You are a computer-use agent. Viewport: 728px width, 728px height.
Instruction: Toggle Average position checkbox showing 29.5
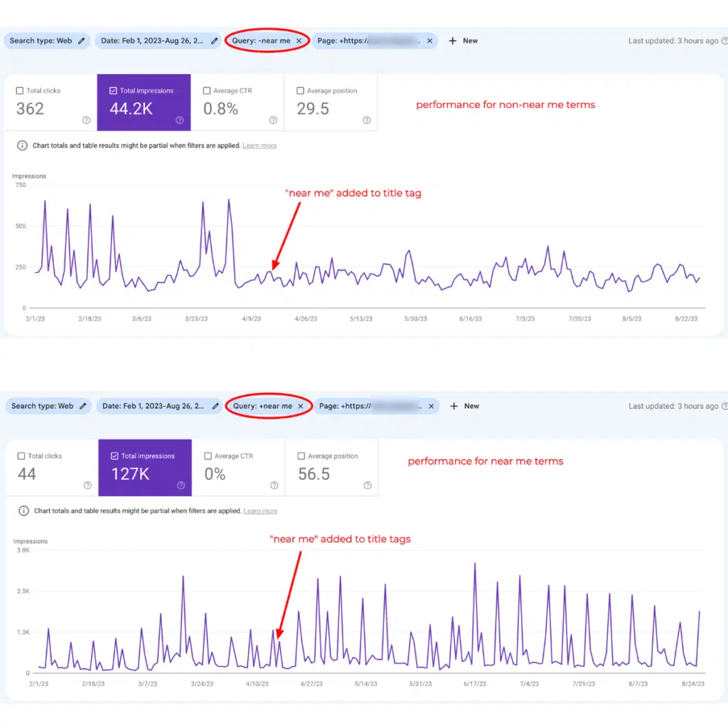point(301,90)
